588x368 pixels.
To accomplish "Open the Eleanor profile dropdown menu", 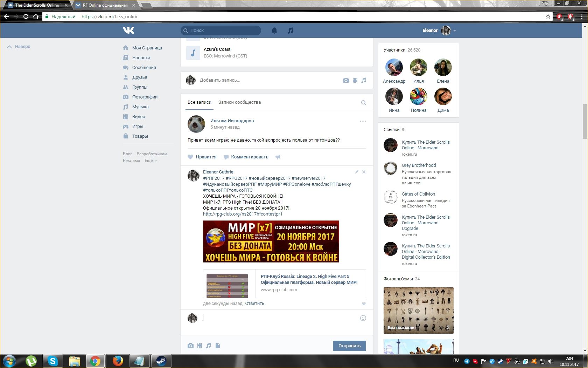I will click(x=439, y=30).
